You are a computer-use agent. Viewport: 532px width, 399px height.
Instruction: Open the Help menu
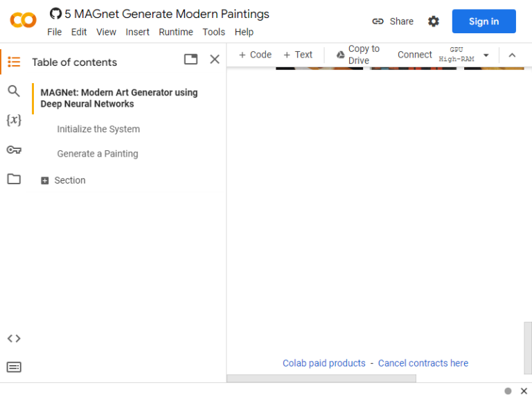[x=244, y=32]
